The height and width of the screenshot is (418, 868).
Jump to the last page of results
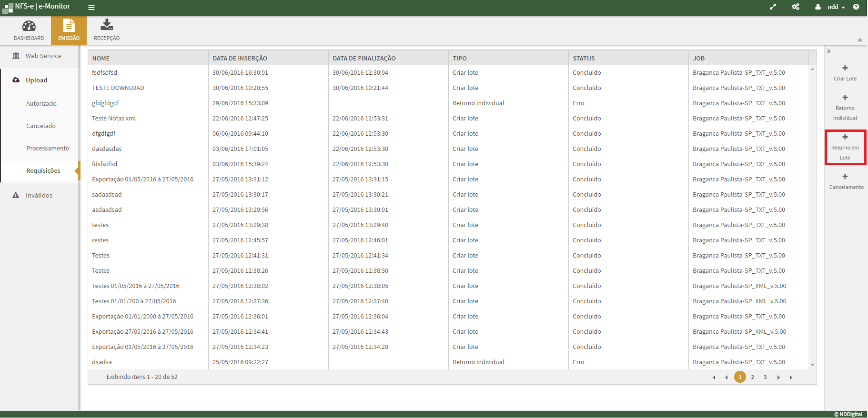click(x=791, y=378)
